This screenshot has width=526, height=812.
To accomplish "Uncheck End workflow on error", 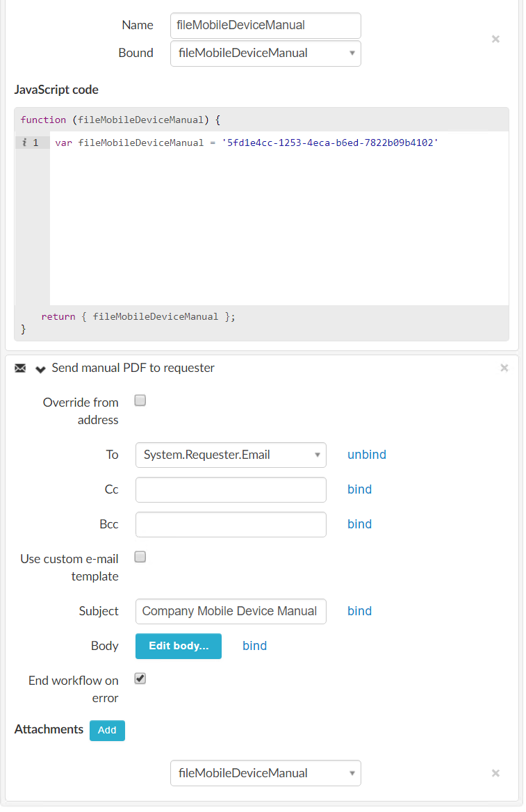I will click(140, 679).
